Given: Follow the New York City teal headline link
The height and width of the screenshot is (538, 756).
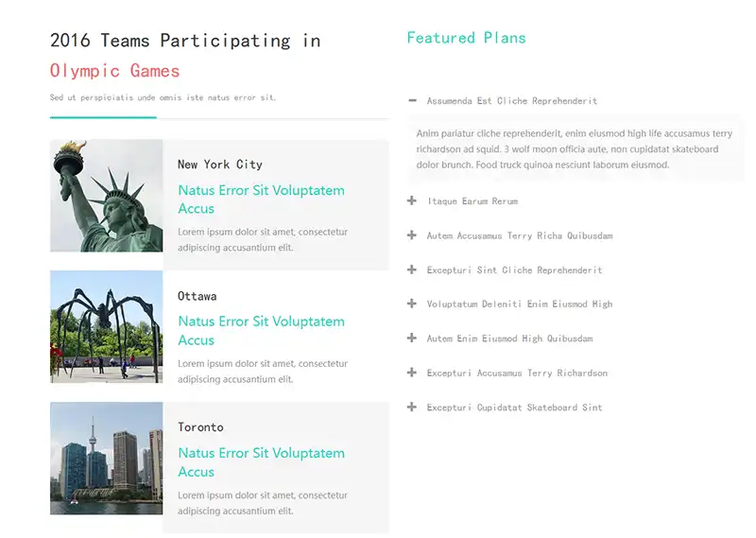Looking at the screenshot, I should 261,200.
